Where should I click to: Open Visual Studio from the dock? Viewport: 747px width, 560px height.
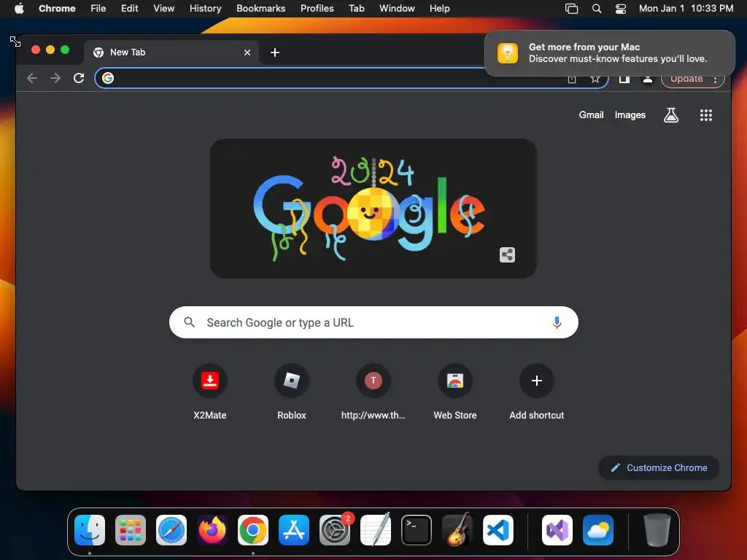click(557, 530)
